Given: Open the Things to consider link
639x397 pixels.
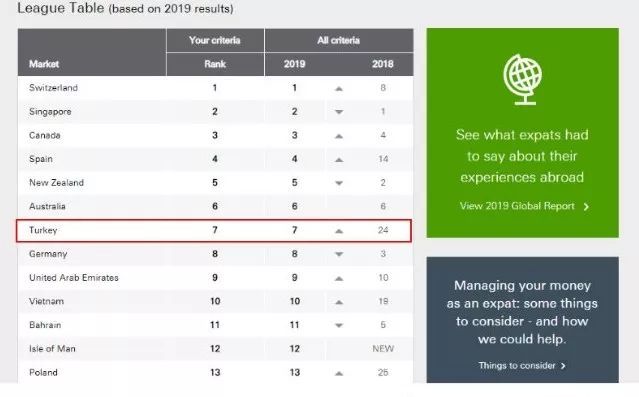Looking at the screenshot, I should click(517, 366).
